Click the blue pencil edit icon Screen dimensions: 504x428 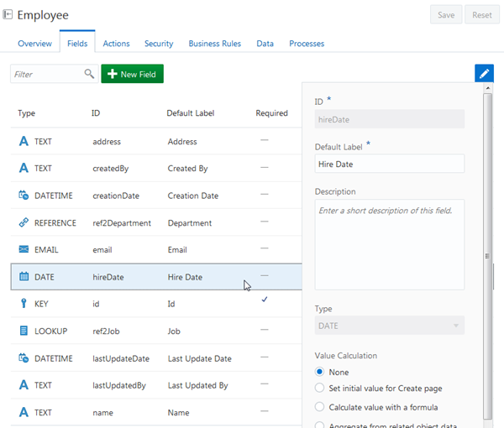click(484, 74)
